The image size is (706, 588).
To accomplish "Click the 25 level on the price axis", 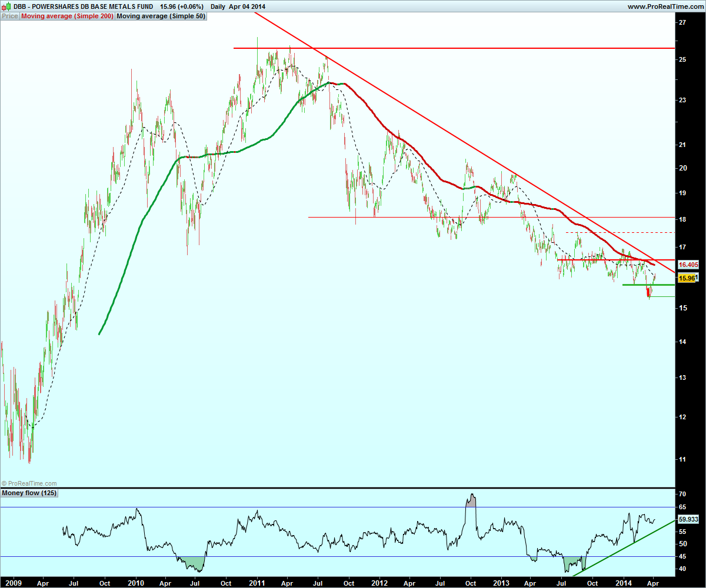I will (x=682, y=59).
